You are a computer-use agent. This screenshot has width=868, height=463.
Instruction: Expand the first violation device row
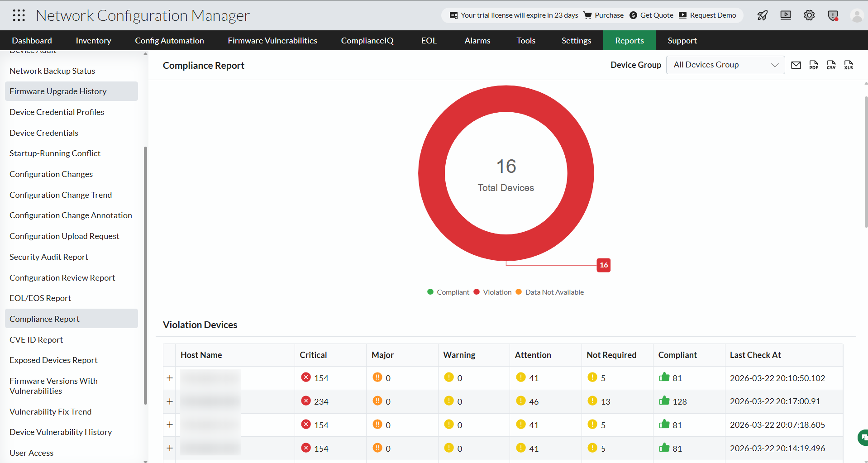pyautogui.click(x=170, y=378)
